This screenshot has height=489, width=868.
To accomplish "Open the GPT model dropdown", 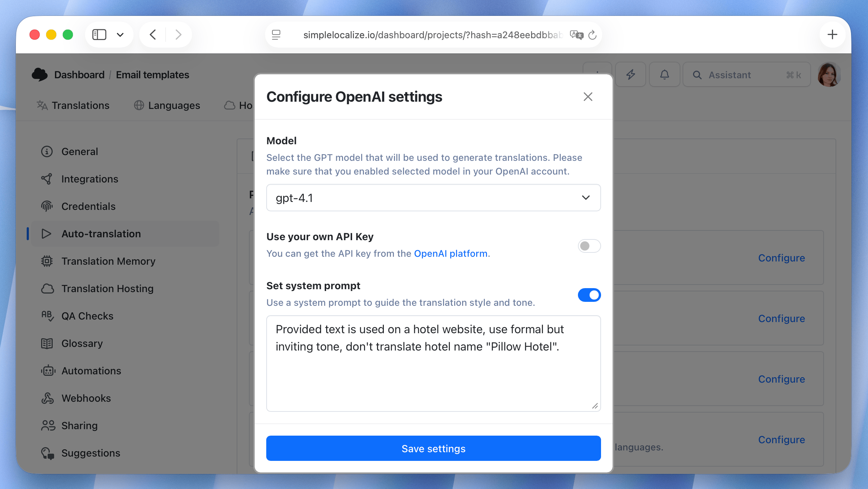I will pos(433,198).
